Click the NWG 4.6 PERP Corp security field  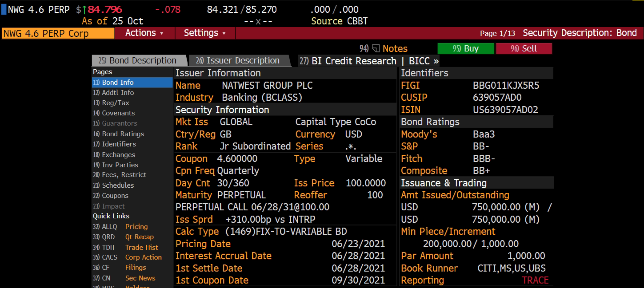click(58, 33)
